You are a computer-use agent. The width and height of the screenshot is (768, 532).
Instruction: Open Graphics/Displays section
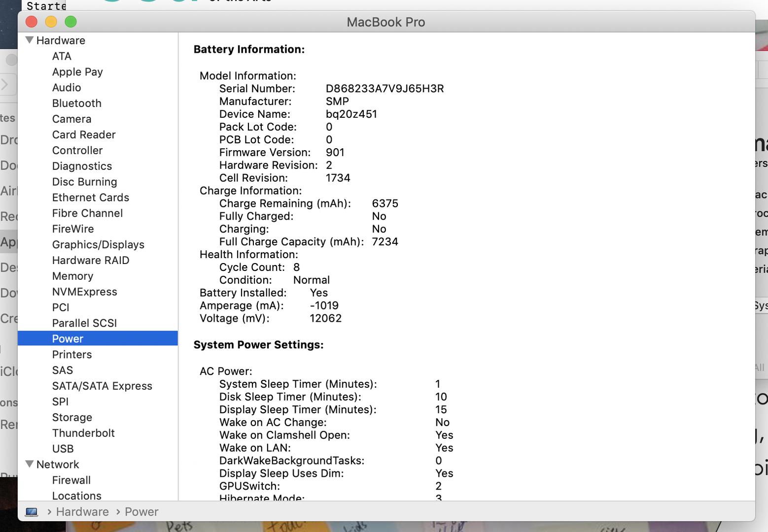[98, 245]
